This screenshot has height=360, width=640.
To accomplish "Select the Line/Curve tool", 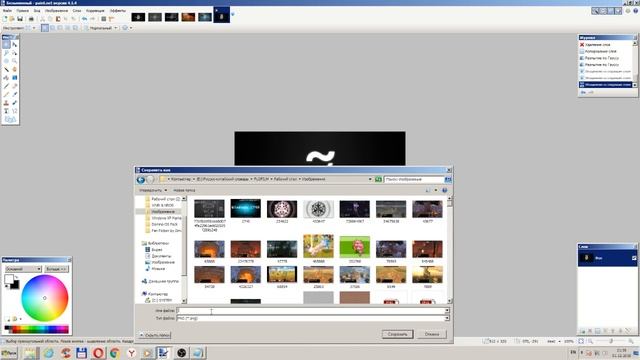I will click(15, 111).
